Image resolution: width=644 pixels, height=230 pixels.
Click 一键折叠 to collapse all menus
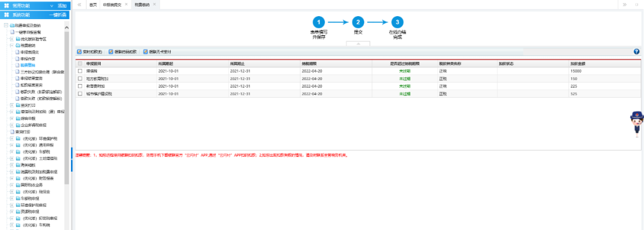pos(57,15)
